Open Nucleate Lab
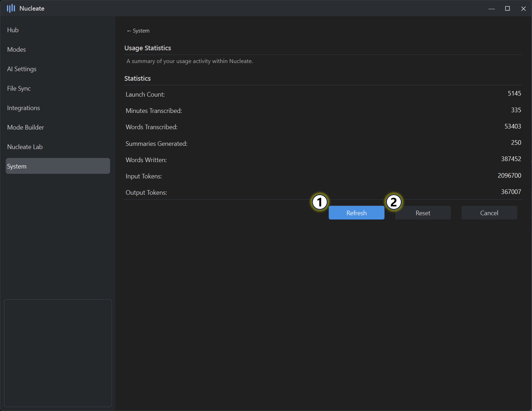 coord(25,147)
